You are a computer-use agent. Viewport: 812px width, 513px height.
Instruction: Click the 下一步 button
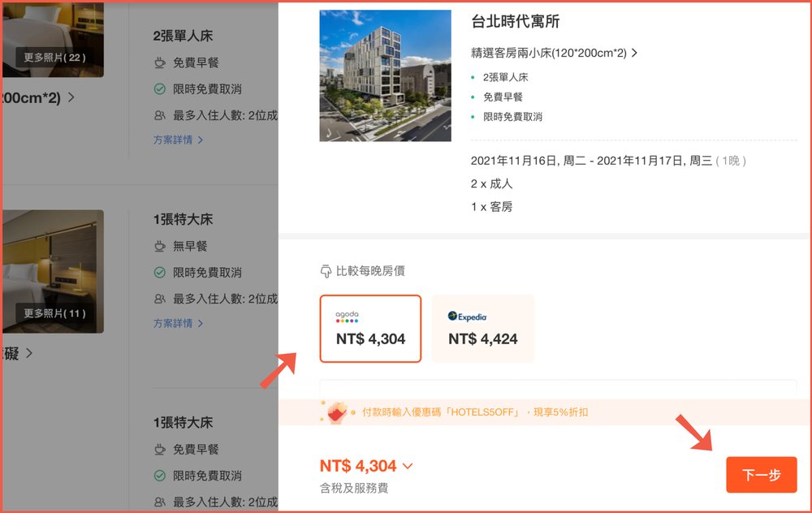761,475
